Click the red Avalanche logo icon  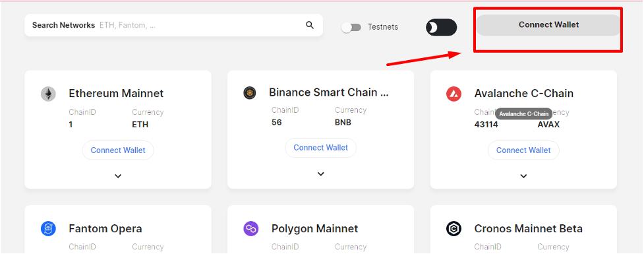click(x=454, y=94)
